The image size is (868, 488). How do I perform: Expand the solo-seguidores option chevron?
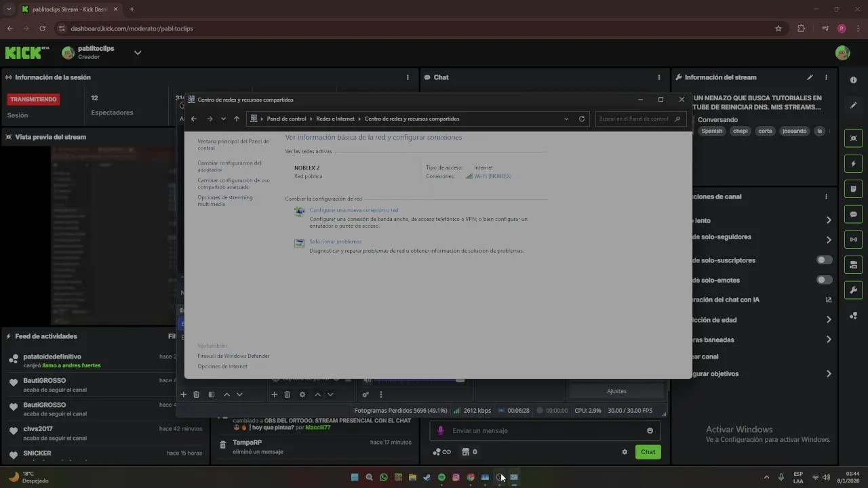pyautogui.click(x=829, y=240)
